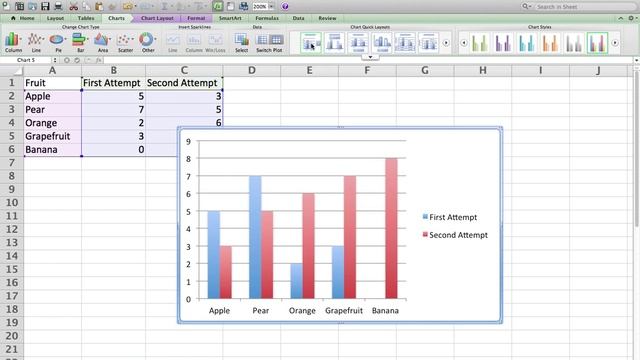
Task: Switch to the Data tab
Action: [298, 18]
